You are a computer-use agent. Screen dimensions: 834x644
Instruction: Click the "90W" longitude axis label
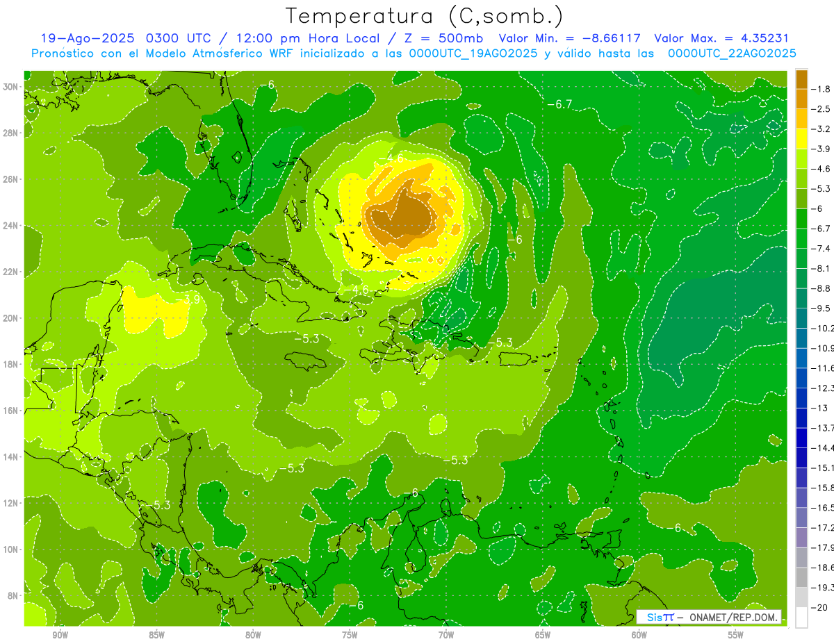click(x=60, y=635)
